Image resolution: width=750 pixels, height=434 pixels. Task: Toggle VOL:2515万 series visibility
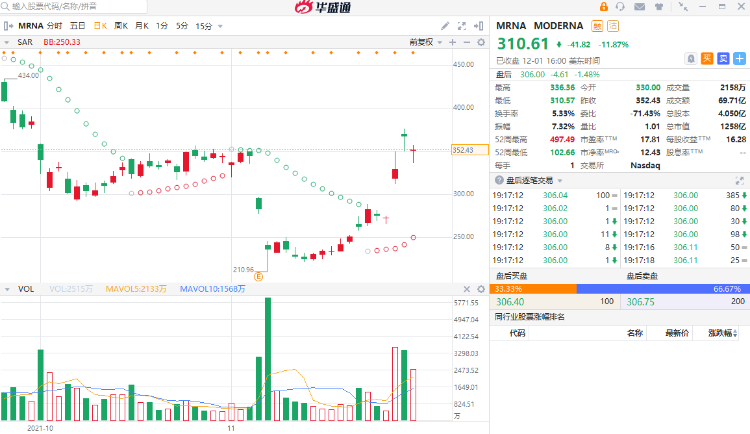71,289
